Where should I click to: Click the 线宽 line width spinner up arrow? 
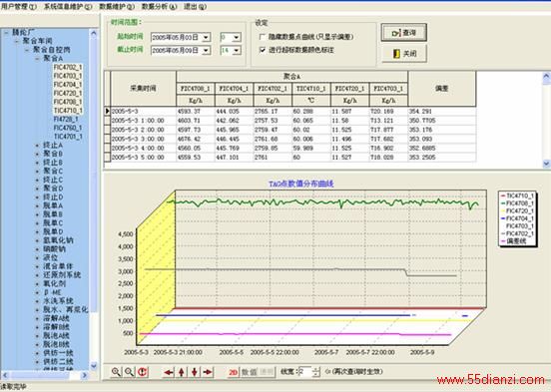coord(316,369)
